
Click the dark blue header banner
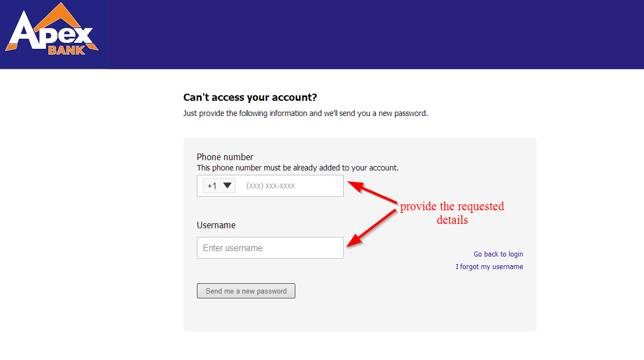[375, 34]
